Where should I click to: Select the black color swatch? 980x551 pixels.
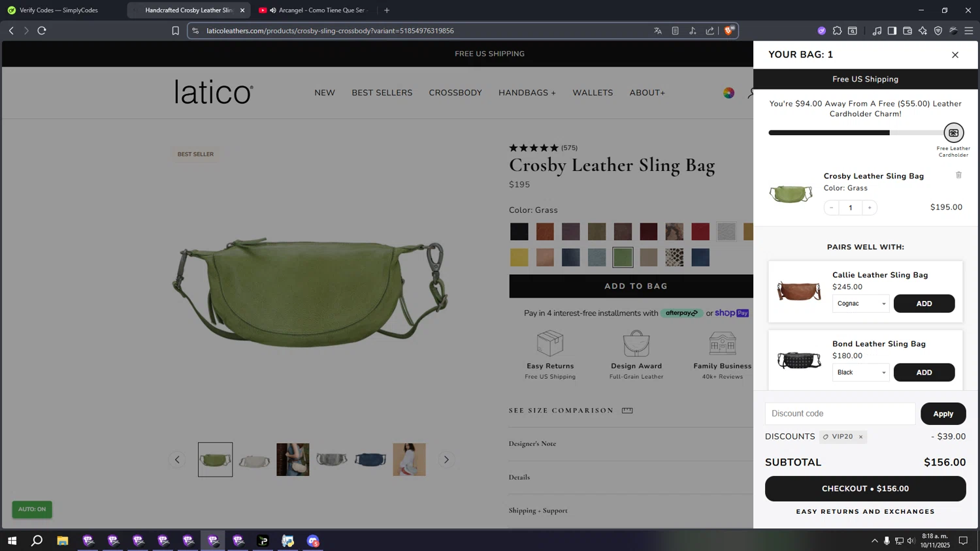coord(519,232)
